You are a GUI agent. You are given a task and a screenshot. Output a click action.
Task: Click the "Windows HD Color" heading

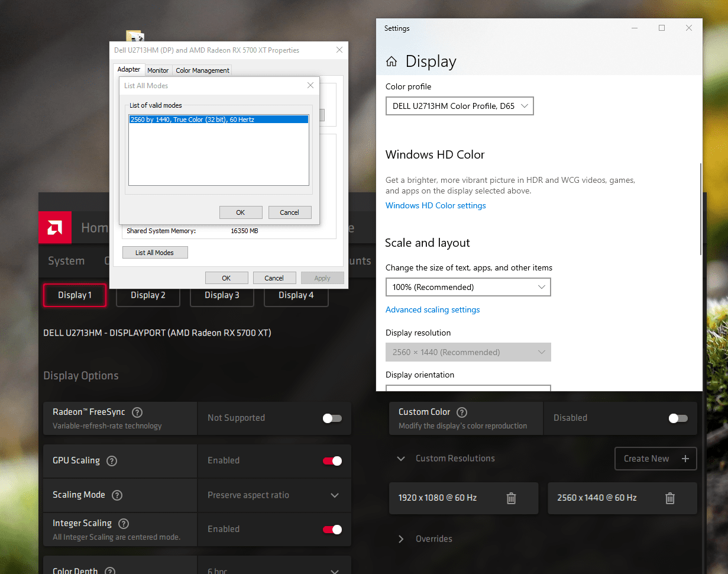435,155
